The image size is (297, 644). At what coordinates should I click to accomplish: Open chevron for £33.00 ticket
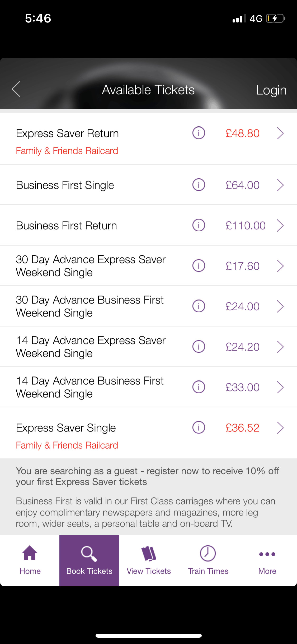[x=280, y=387]
